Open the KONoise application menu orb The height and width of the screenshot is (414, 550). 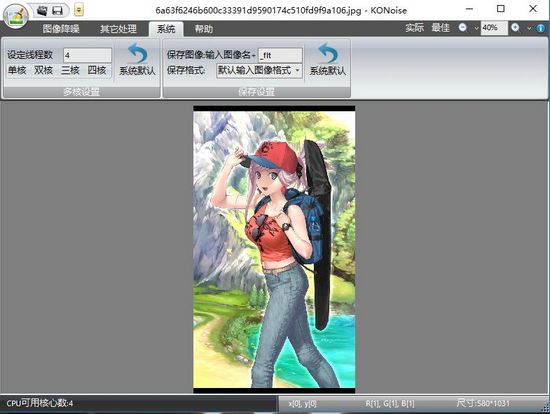[x=15, y=16]
